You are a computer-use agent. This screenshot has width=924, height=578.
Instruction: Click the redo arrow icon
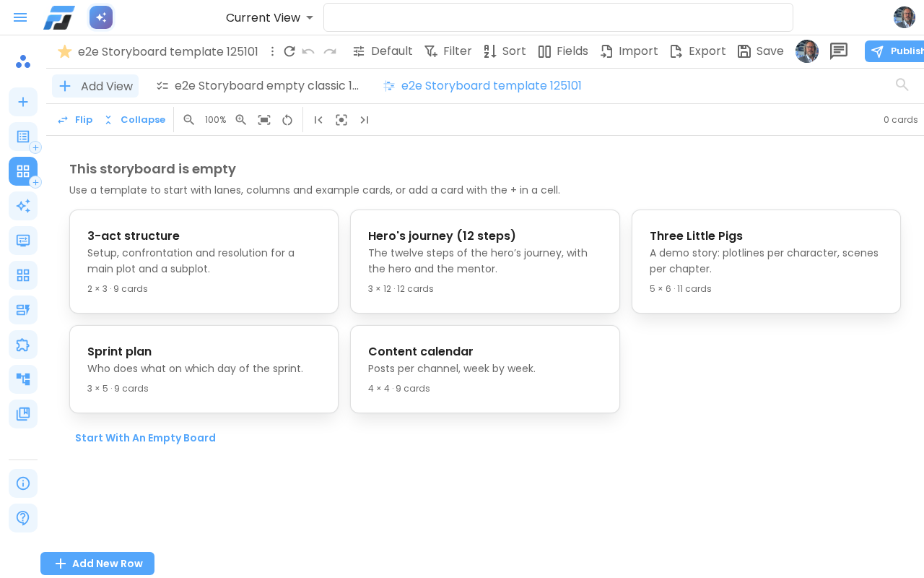(x=330, y=51)
